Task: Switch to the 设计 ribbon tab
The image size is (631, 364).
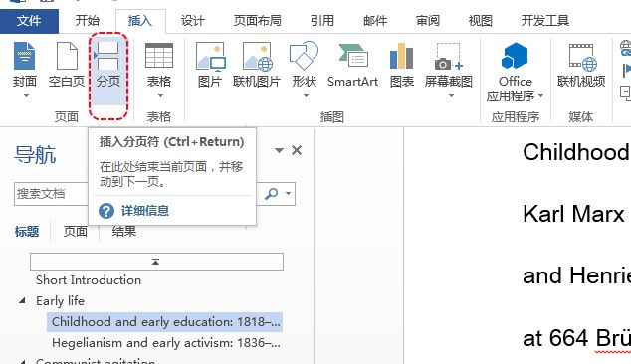Action: click(193, 21)
